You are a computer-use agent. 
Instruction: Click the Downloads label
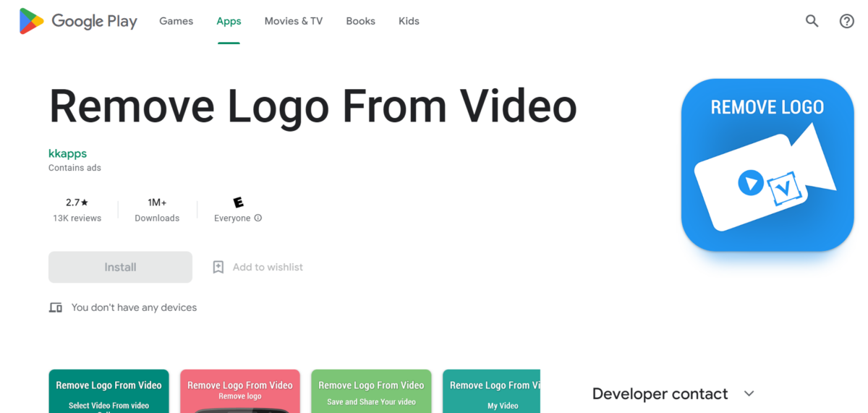157,218
